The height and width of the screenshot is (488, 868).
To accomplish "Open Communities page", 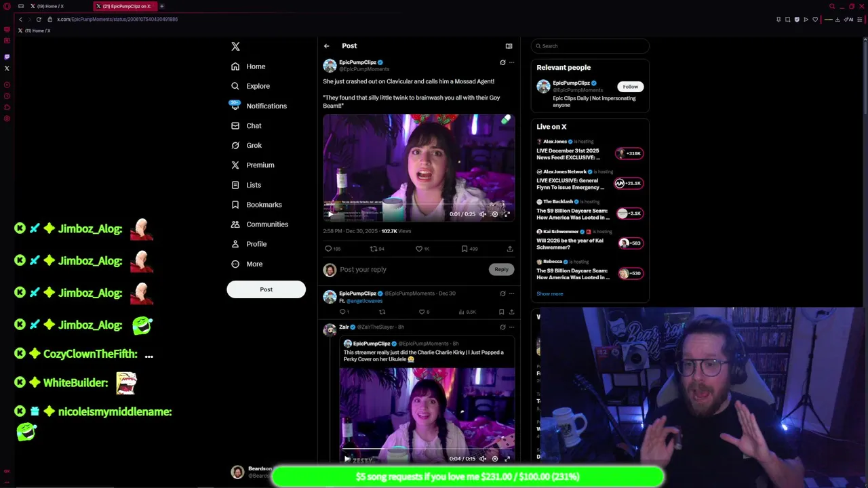I will tap(259, 224).
